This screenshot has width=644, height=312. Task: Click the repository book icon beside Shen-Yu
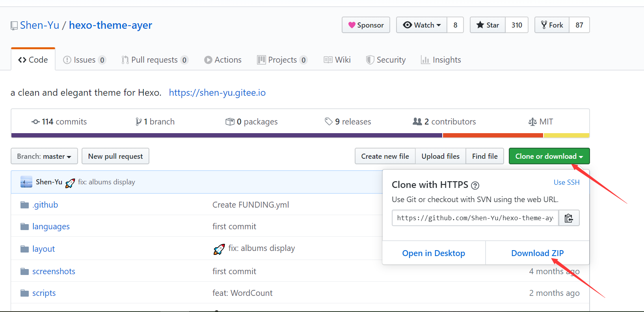(14, 26)
